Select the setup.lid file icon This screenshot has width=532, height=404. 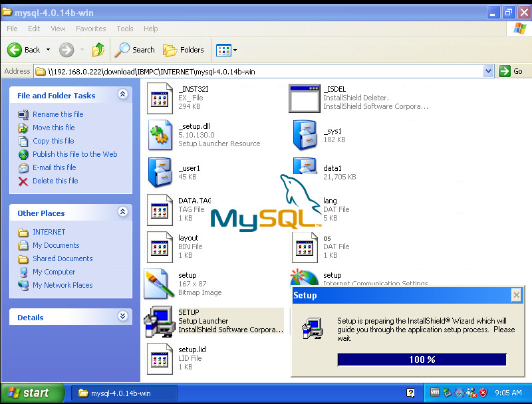click(x=161, y=358)
